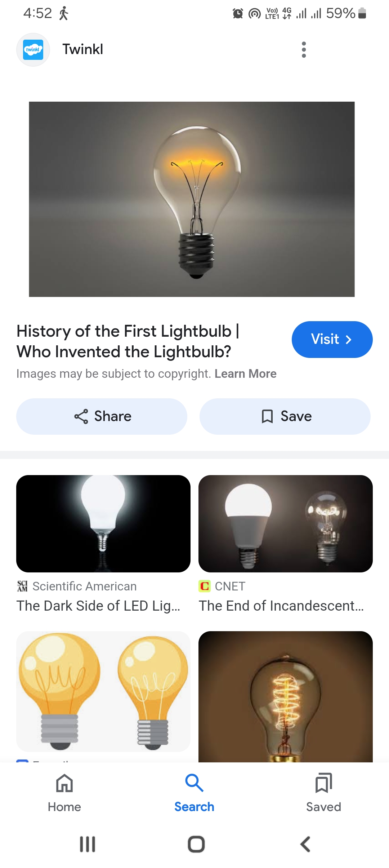Open "History of the First Lightbulb" title
The image size is (389, 868).
coord(128,341)
